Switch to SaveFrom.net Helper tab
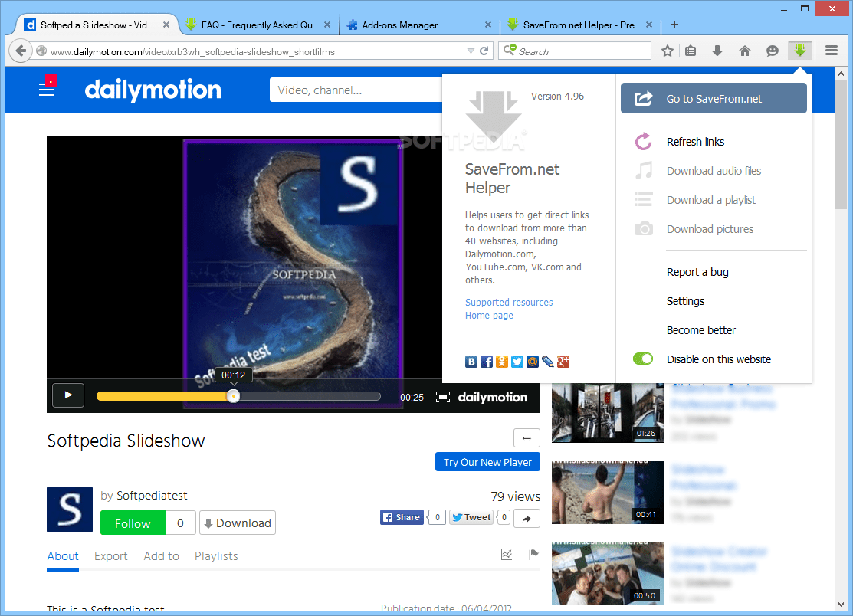 [580, 25]
